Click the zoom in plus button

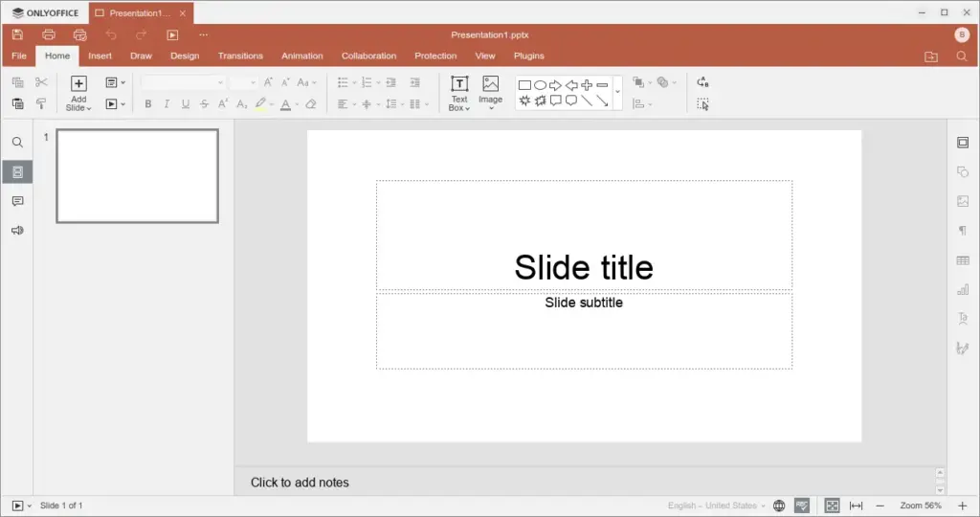click(x=963, y=506)
